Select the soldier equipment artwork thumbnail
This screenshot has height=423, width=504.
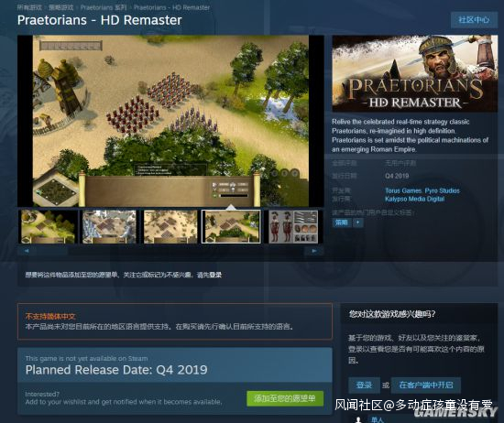click(x=293, y=226)
